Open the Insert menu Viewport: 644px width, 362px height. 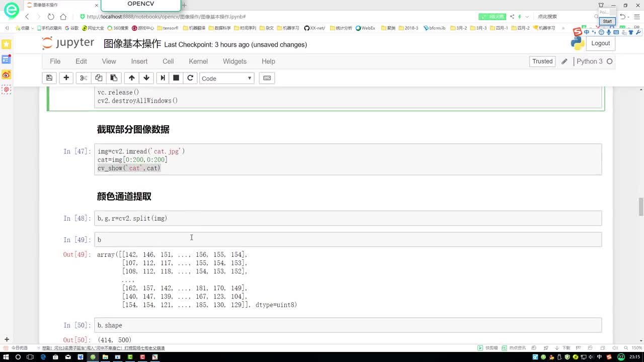(x=139, y=61)
